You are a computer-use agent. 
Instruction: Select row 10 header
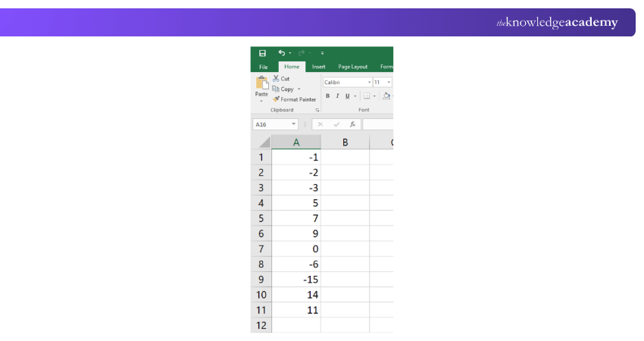point(261,295)
